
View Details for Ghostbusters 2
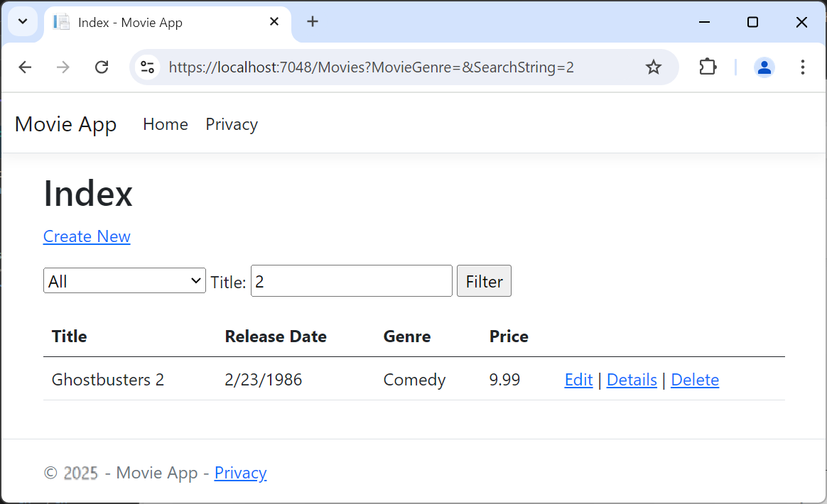(x=632, y=379)
